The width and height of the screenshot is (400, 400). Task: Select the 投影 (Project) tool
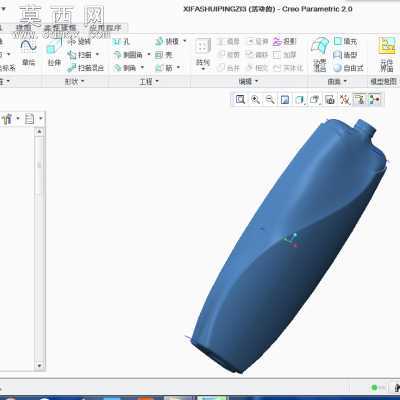[284, 41]
